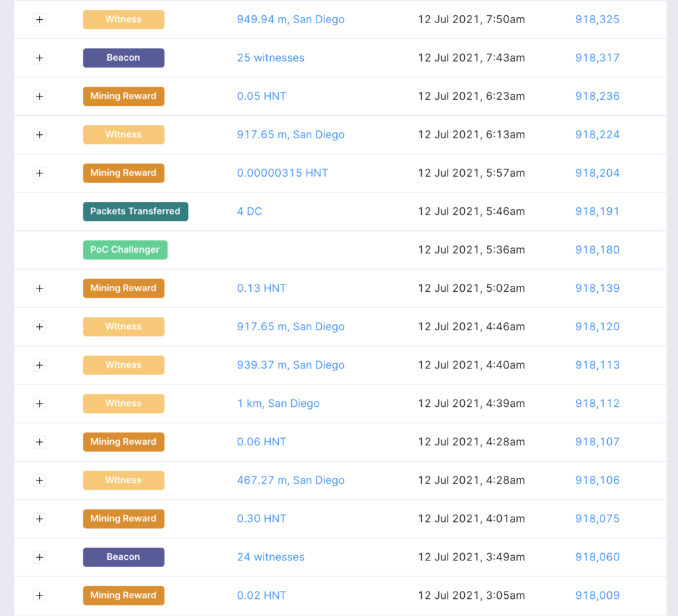Viewport: 678px width, 616px height.
Task: Click the Packets Transferred badge
Action: [x=135, y=212]
